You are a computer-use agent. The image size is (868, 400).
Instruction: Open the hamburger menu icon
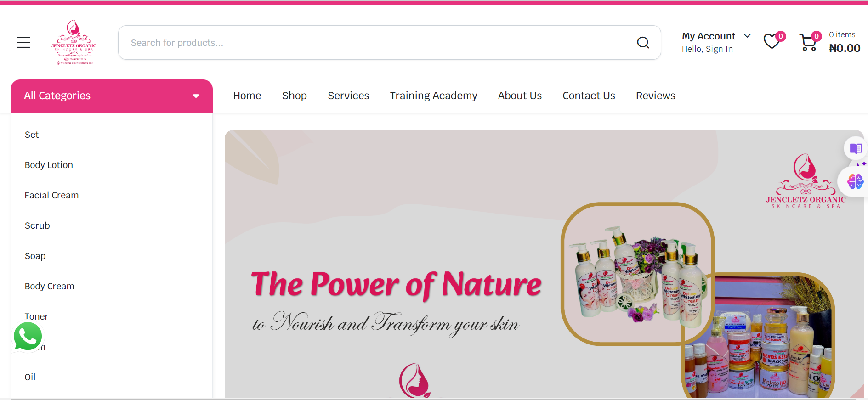(x=23, y=43)
